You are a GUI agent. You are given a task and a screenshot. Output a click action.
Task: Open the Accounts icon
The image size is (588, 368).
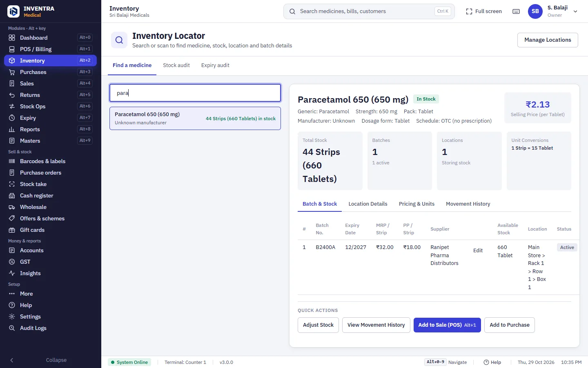(12, 250)
